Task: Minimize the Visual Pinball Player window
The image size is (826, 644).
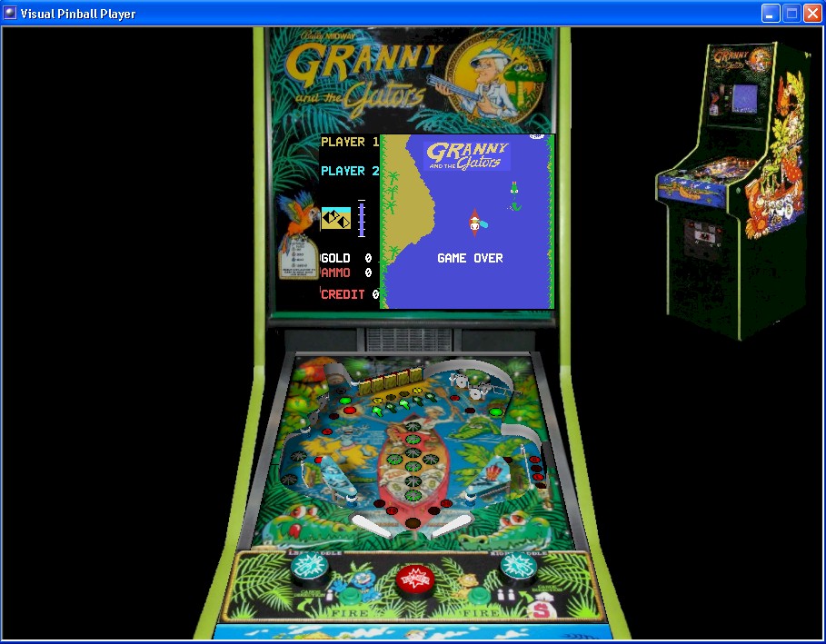Action: click(771, 13)
